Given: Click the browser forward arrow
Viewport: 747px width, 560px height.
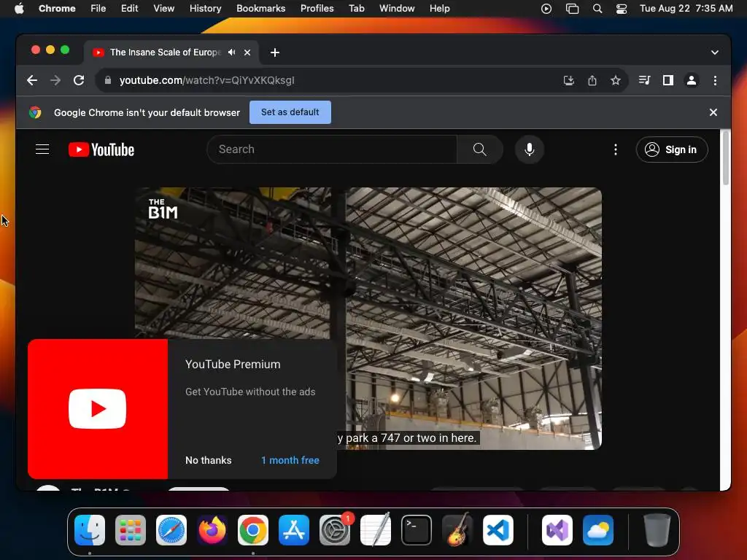Looking at the screenshot, I should pyautogui.click(x=55, y=80).
